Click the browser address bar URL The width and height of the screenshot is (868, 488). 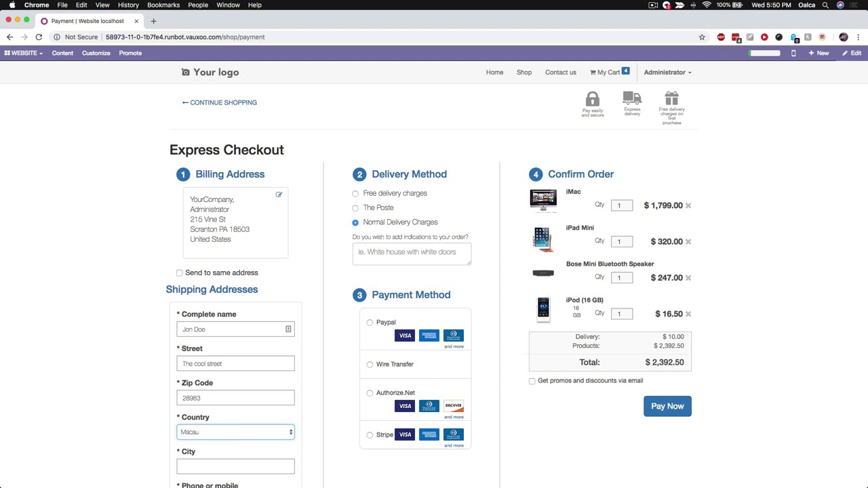point(185,37)
